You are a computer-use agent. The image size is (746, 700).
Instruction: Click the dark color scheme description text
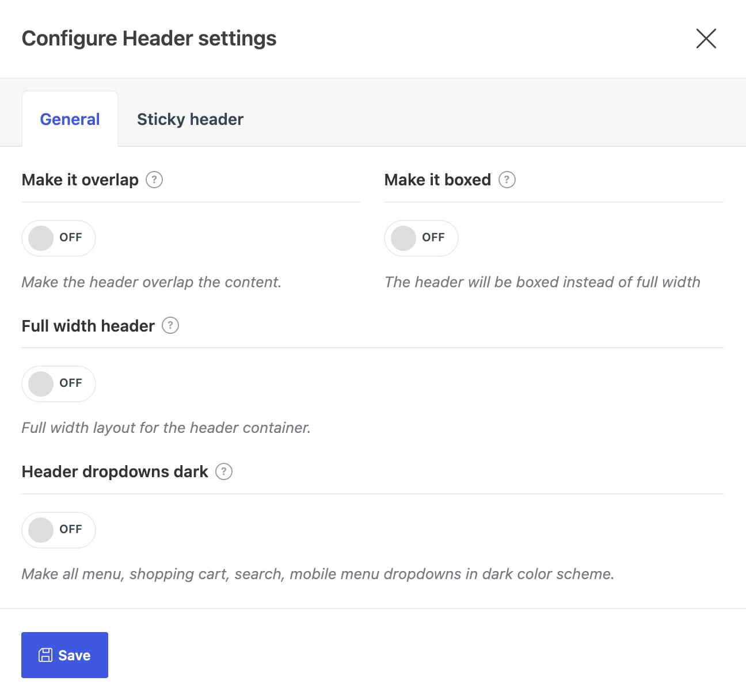coord(318,574)
